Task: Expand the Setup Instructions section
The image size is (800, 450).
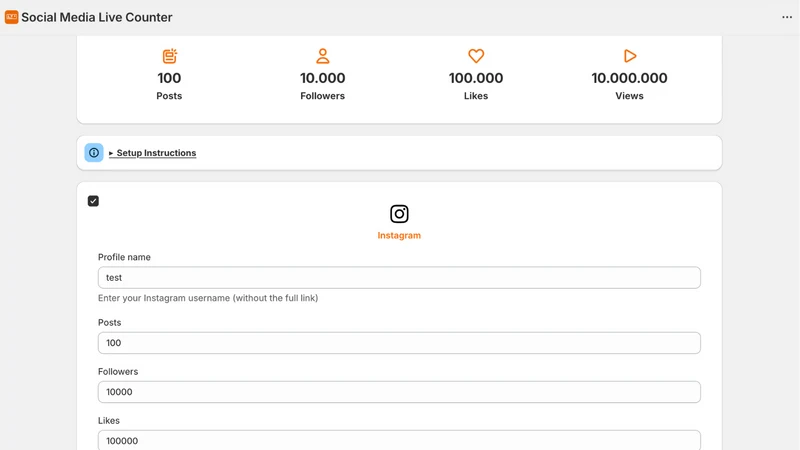Action: (x=153, y=153)
